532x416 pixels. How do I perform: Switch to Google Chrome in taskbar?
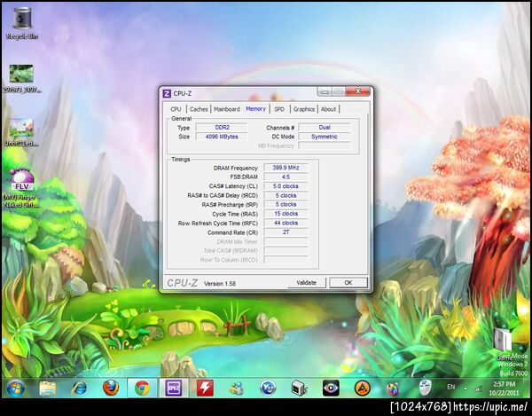tap(142, 389)
